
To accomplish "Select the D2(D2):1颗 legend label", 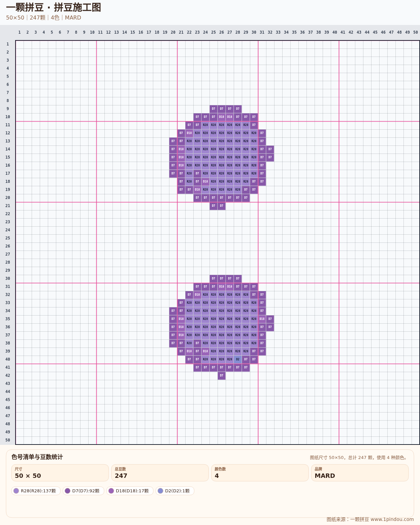I will (177, 491).
